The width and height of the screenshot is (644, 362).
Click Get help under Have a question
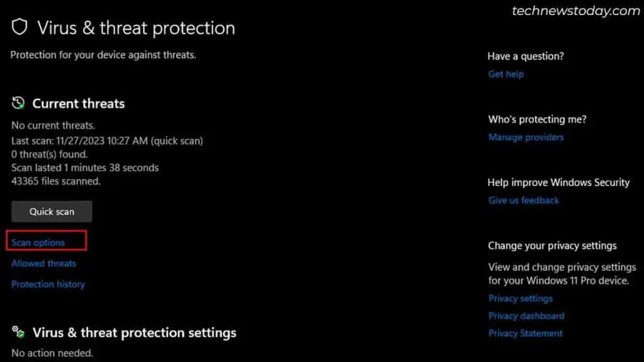point(506,74)
